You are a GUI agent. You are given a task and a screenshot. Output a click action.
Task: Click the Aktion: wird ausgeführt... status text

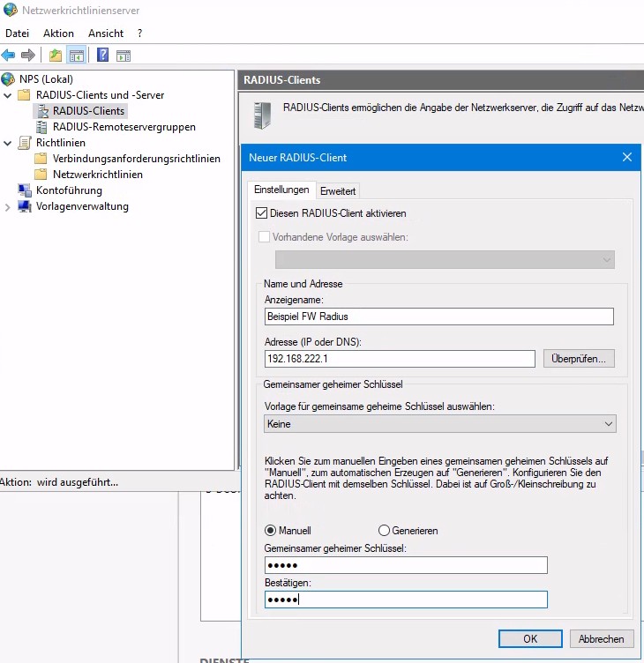click(x=59, y=482)
